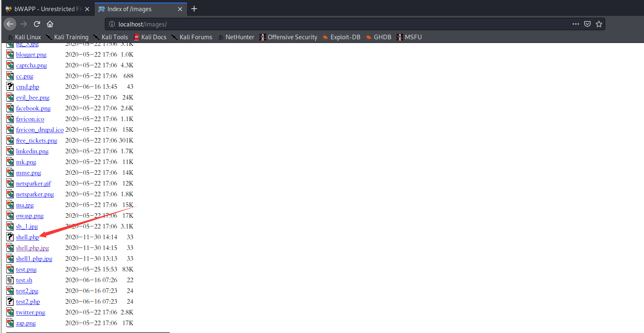Open the netsparker.png file link
This screenshot has height=333, width=644.
[x=35, y=194]
